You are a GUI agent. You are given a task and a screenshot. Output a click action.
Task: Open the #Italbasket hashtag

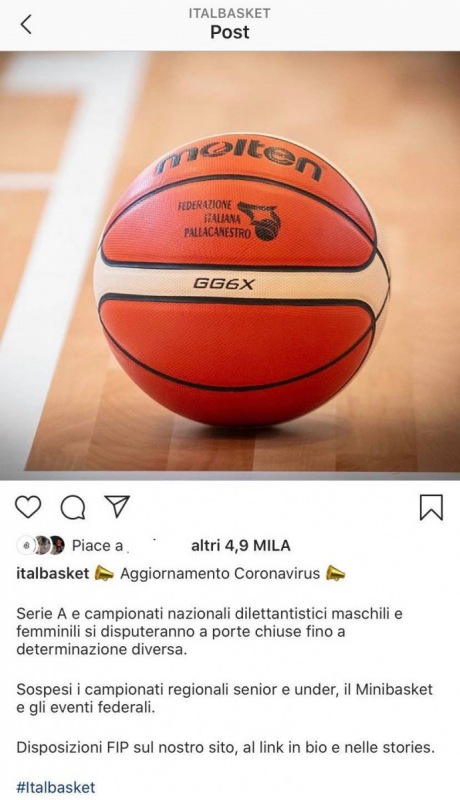[x=56, y=786]
